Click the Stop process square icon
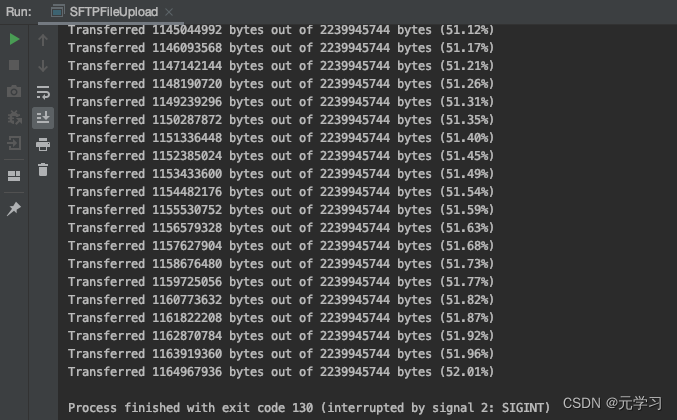Viewport: 677px width, 420px height. coord(14,65)
